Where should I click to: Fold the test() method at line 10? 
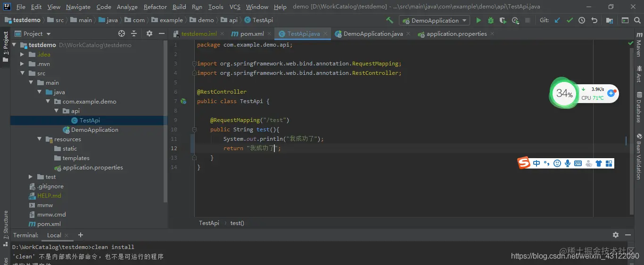click(x=193, y=129)
